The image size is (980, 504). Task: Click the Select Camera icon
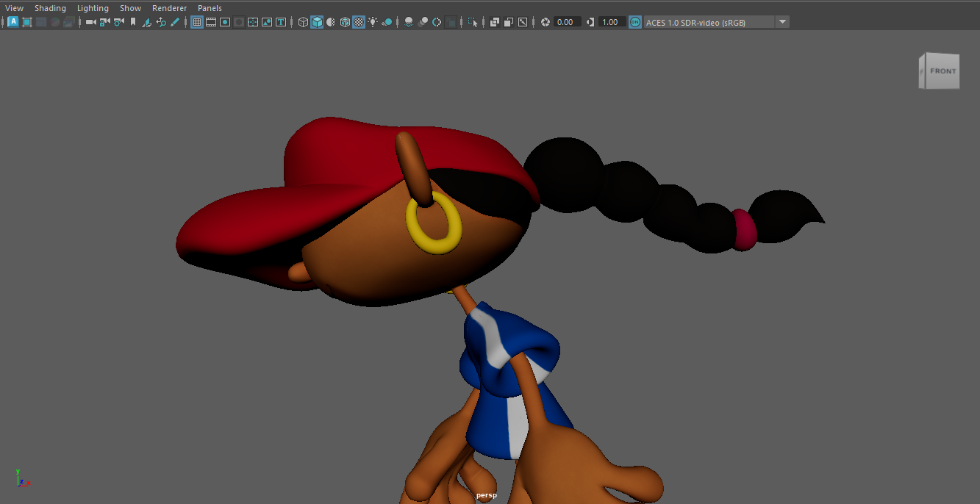(91, 22)
